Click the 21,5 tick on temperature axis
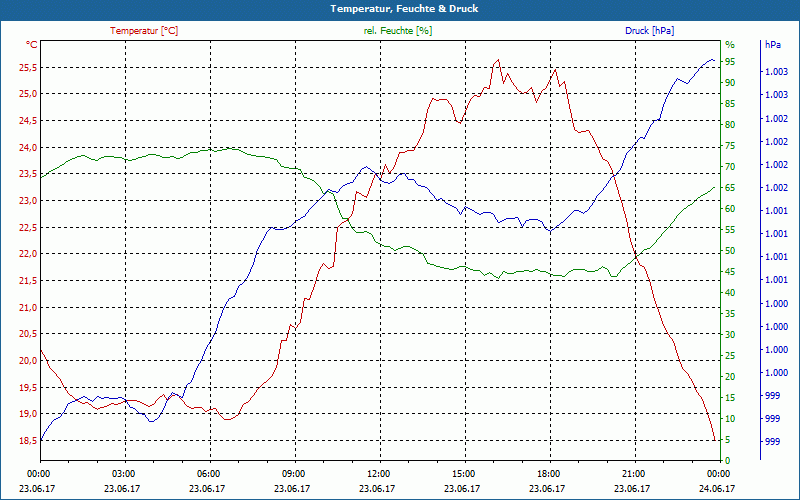Viewport: 800px width, 500px height. point(28,281)
